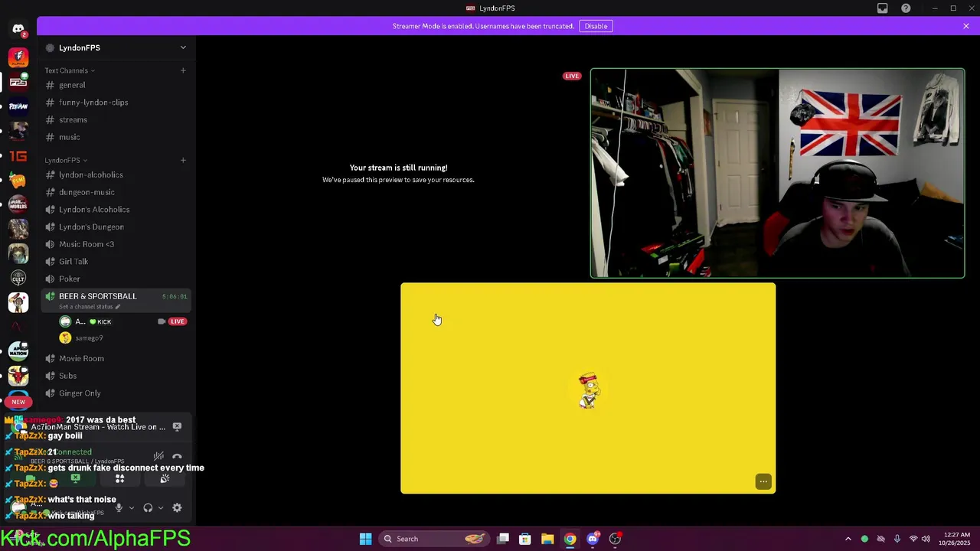Dismiss the Streamer Mode banner
The width and height of the screenshot is (980, 551).
[x=966, y=26]
